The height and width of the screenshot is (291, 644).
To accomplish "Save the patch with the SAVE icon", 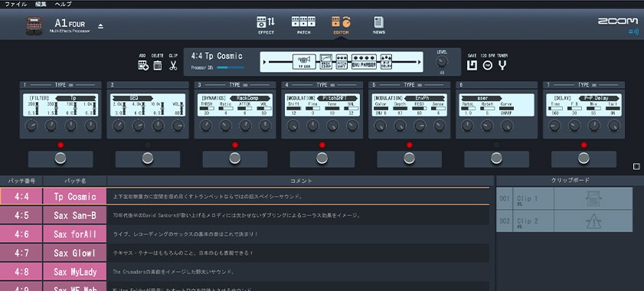I will [x=472, y=65].
